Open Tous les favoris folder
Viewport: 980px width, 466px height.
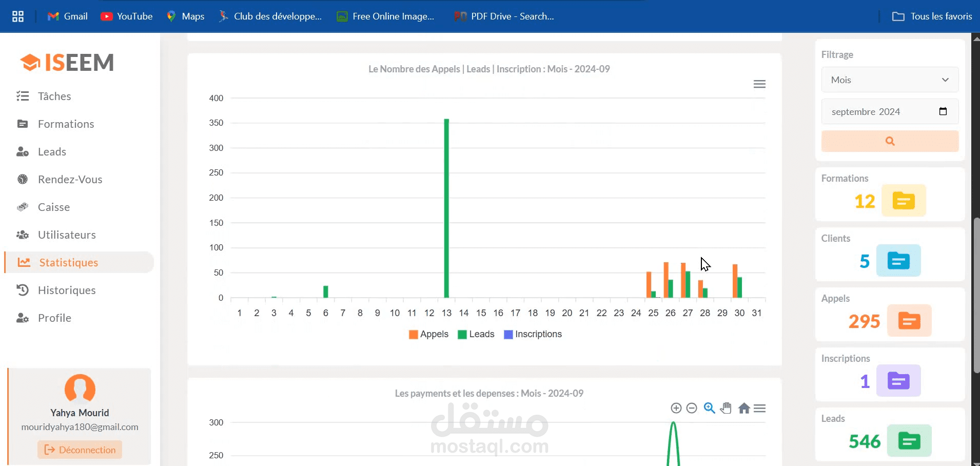point(932,16)
